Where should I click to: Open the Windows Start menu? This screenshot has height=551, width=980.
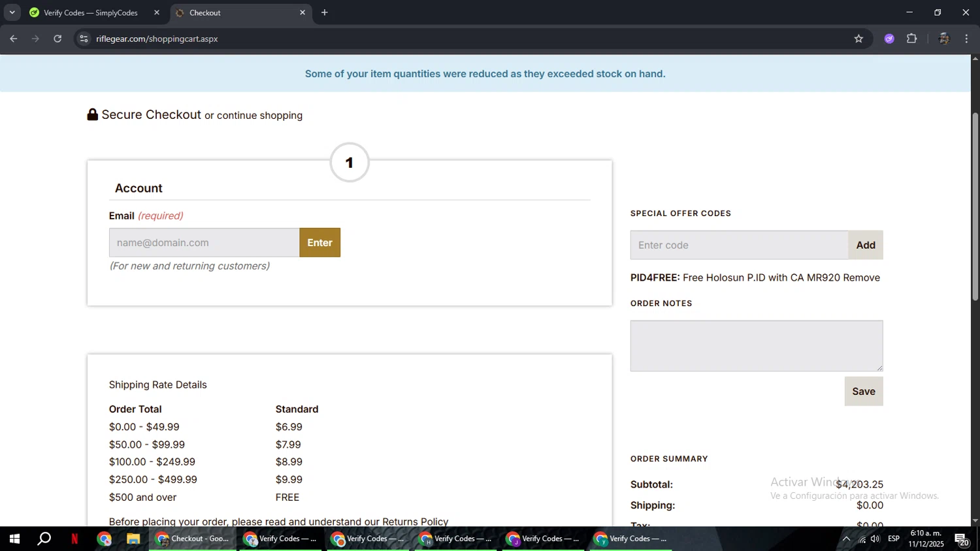point(14,539)
